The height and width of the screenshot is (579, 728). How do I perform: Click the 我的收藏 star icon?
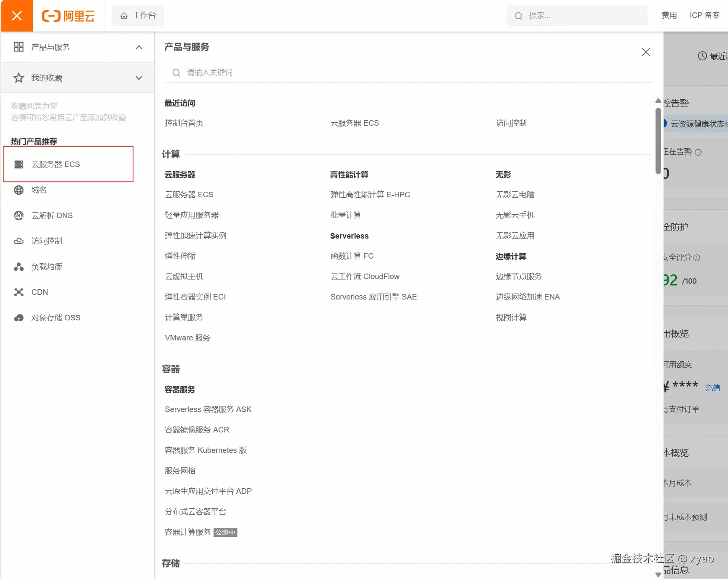19,78
